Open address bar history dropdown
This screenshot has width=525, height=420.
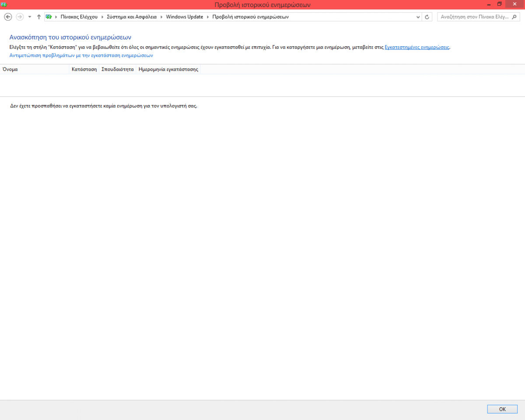point(418,17)
